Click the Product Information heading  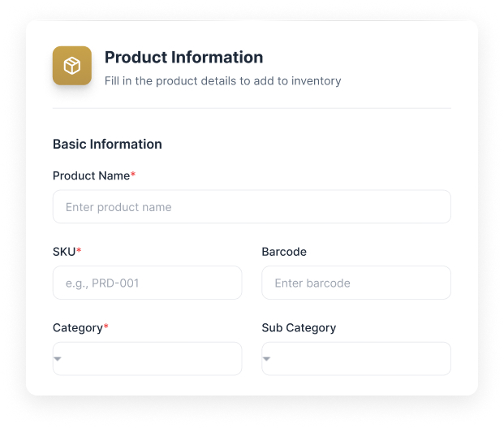tap(183, 58)
